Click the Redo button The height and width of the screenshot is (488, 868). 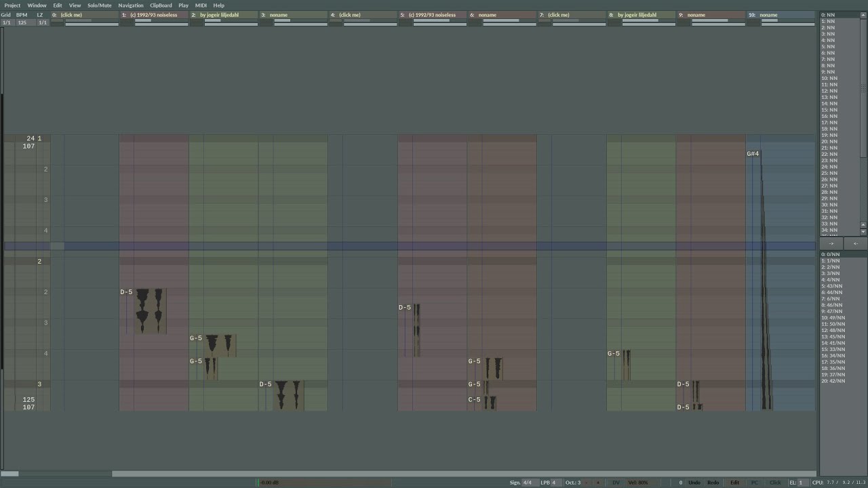pos(713,483)
